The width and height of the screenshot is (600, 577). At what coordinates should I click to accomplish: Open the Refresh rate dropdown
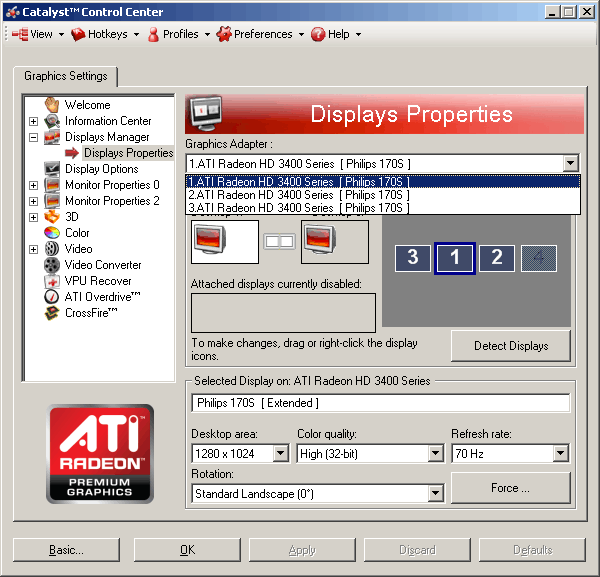pyautogui.click(x=560, y=453)
